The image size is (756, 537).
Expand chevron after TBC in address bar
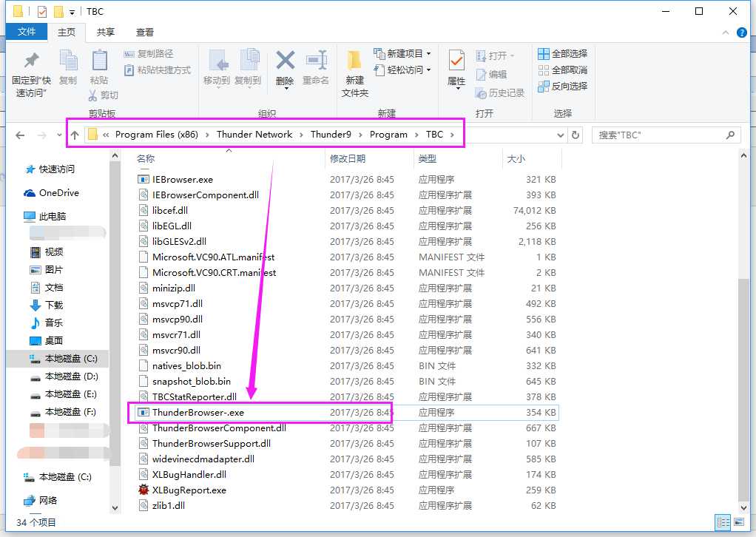[x=452, y=135]
